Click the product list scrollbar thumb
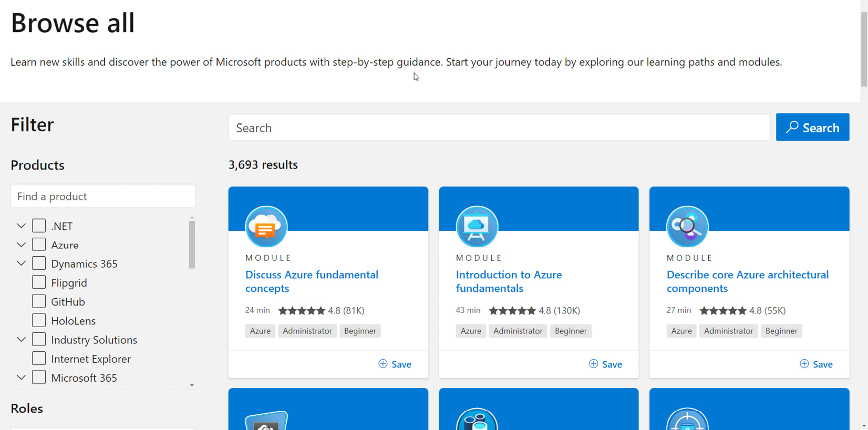This screenshot has width=868, height=430. pos(192,245)
